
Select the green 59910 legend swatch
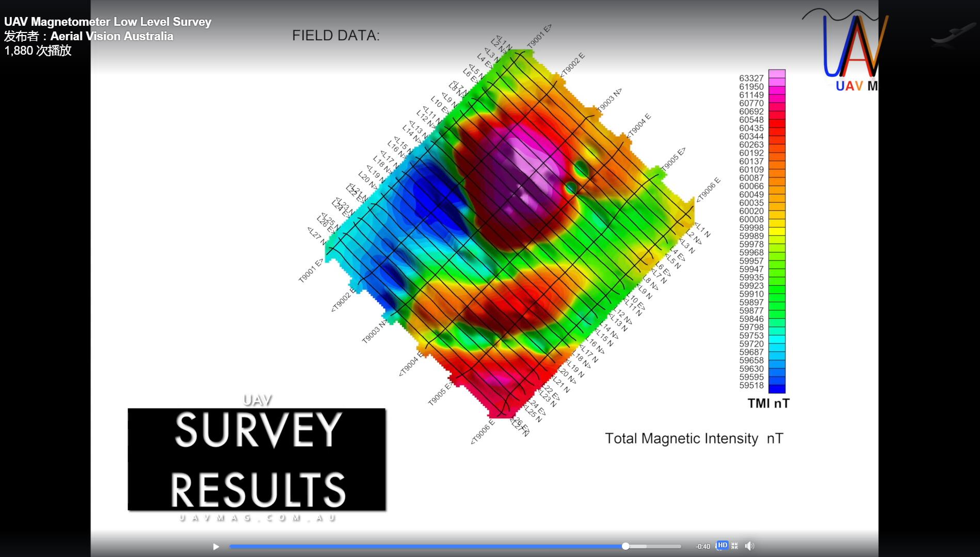[x=777, y=294]
